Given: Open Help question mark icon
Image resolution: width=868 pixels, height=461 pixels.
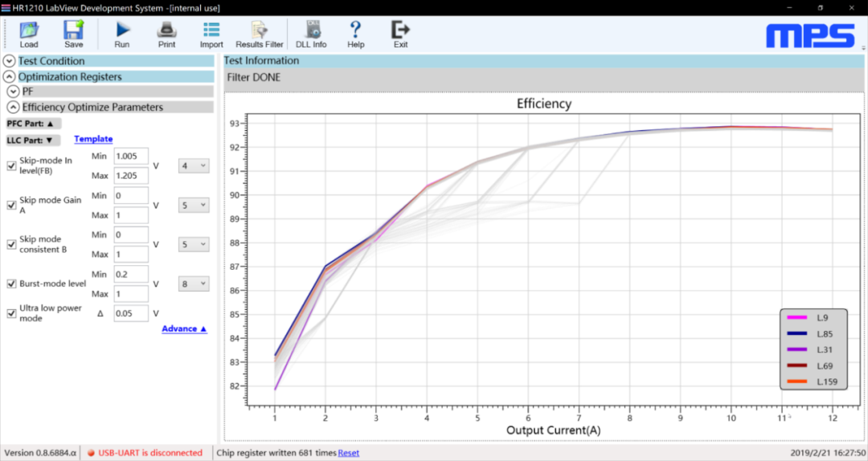Looking at the screenshot, I should click(355, 31).
